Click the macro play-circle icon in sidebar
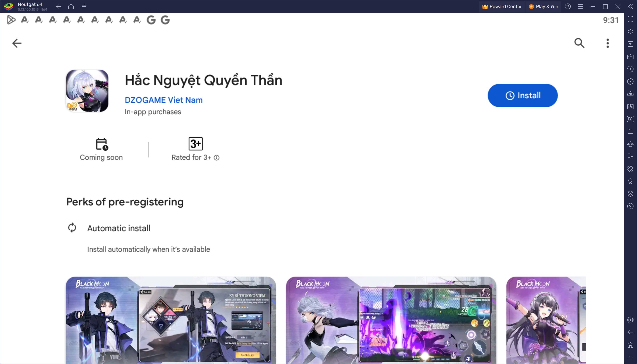Screen dimensions: 637x364 click(630, 69)
